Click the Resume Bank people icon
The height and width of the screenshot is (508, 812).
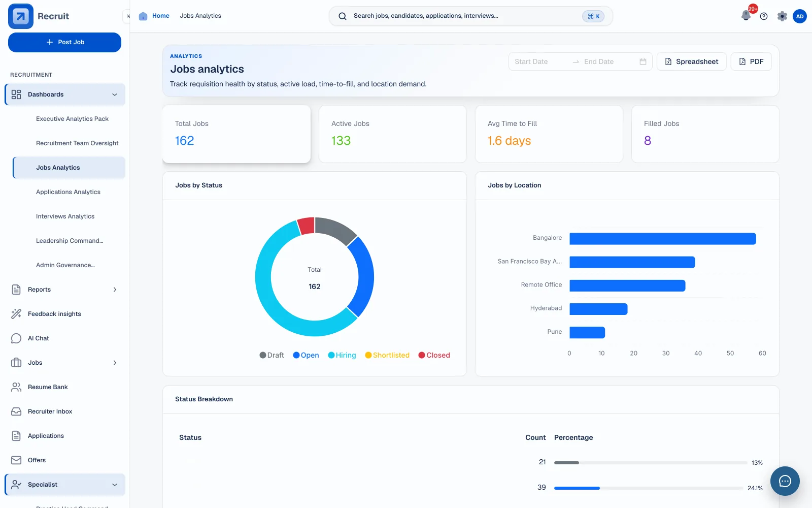[16, 387]
